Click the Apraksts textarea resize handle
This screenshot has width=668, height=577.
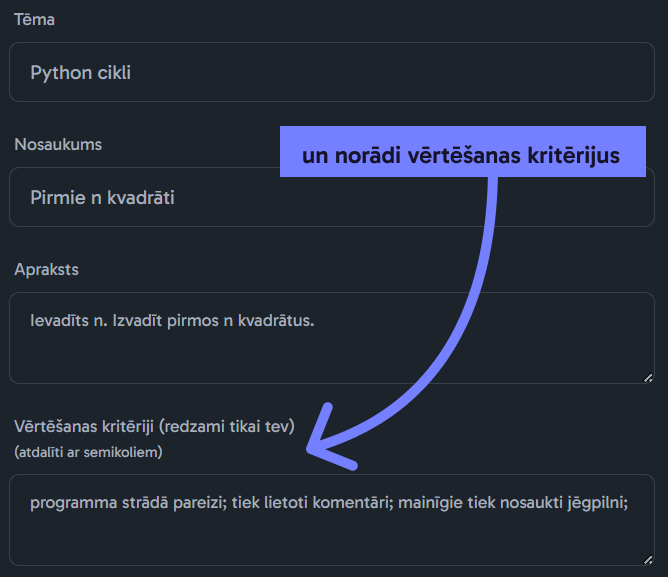pos(648,378)
